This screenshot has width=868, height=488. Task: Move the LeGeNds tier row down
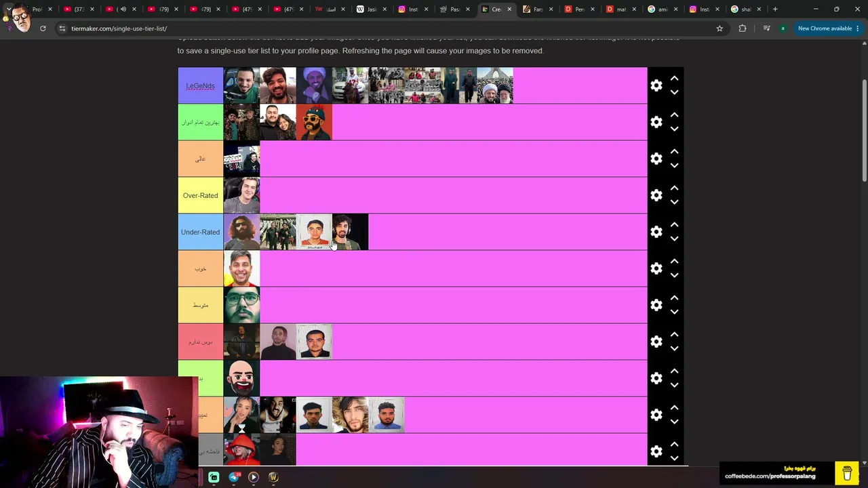click(x=674, y=93)
